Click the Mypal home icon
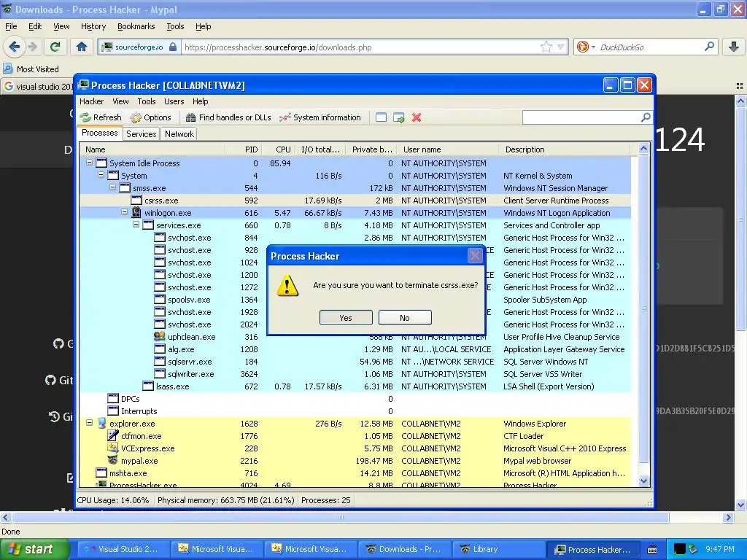747x560 pixels. (82, 47)
